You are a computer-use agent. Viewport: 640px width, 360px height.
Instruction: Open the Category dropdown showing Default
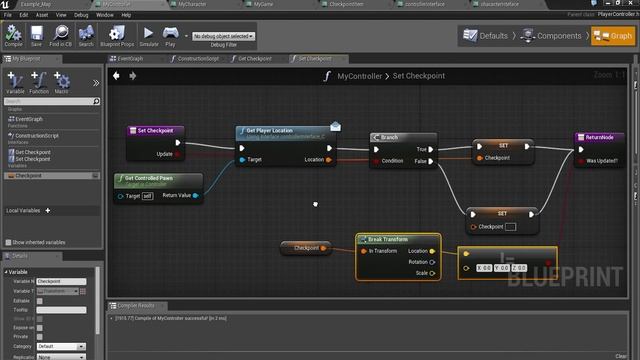tap(61, 347)
